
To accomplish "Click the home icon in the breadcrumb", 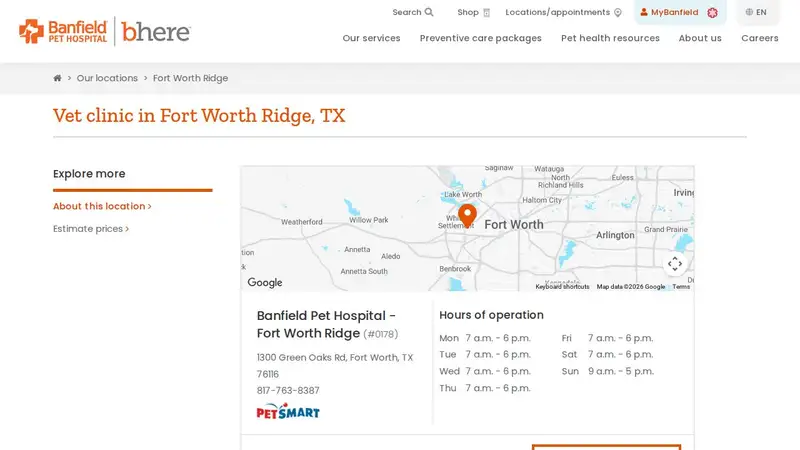I will point(57,78).
